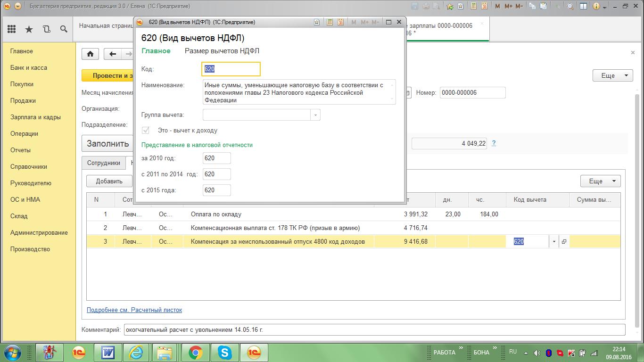Open calculator in the 620 dialog title bar
The width and height of the screenshot is (644, 362).
(x=330, y=22)
